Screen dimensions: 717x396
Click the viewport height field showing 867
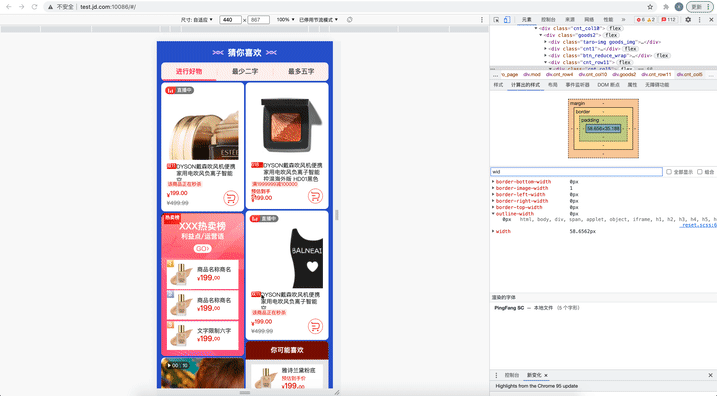[x=258, y=20]
